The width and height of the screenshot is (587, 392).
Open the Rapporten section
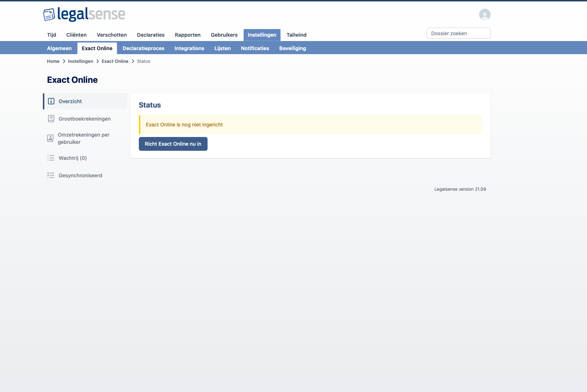pyautogui.click(x=188, y=35)
